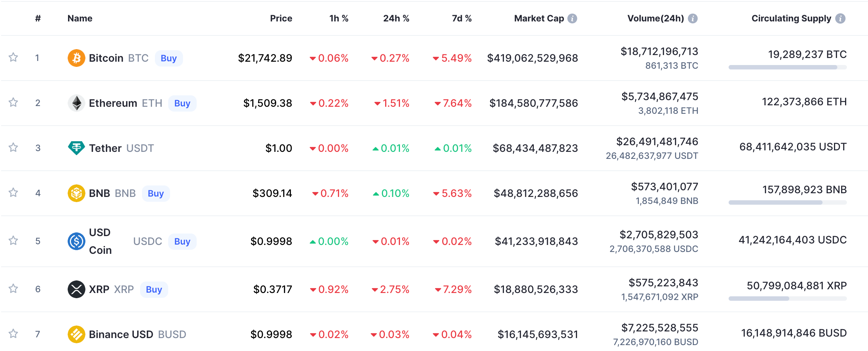This screenshot has width=868, height=351.
Task: Add Ethereum to watchlist with star
Action: coord(13,102)
